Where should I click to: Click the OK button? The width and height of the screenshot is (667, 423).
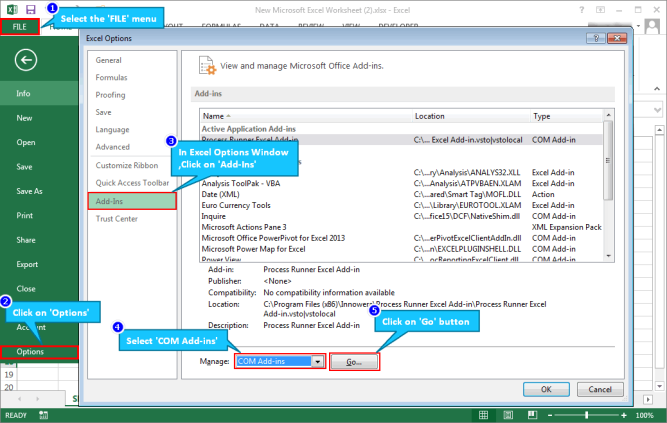coord(546,389)
